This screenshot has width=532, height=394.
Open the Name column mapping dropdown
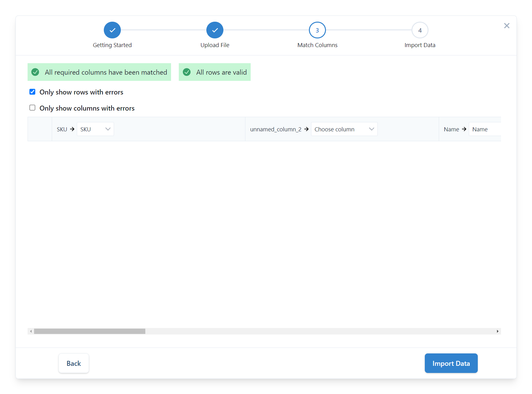click(x=485, y=129)
